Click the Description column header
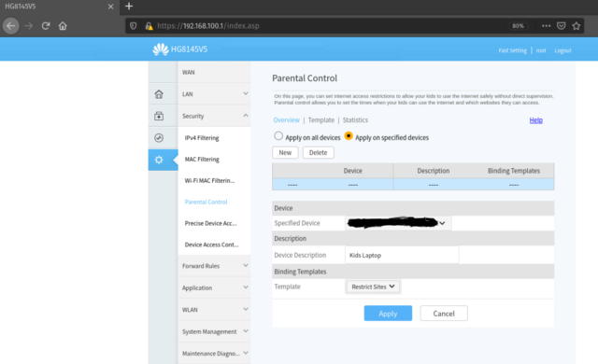This screenshot has width=598, height=364. click(x=434, y=171)
